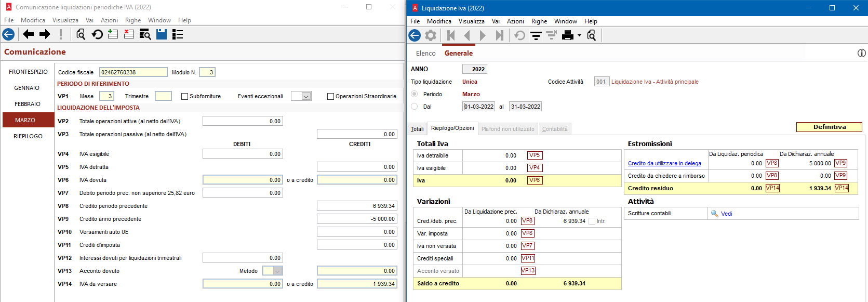The height and width of the screenshot is (302, 868).
Task: Click the VP8 Credito periodo precedente field
Action: pyautogui.click(x=357, y=206)
